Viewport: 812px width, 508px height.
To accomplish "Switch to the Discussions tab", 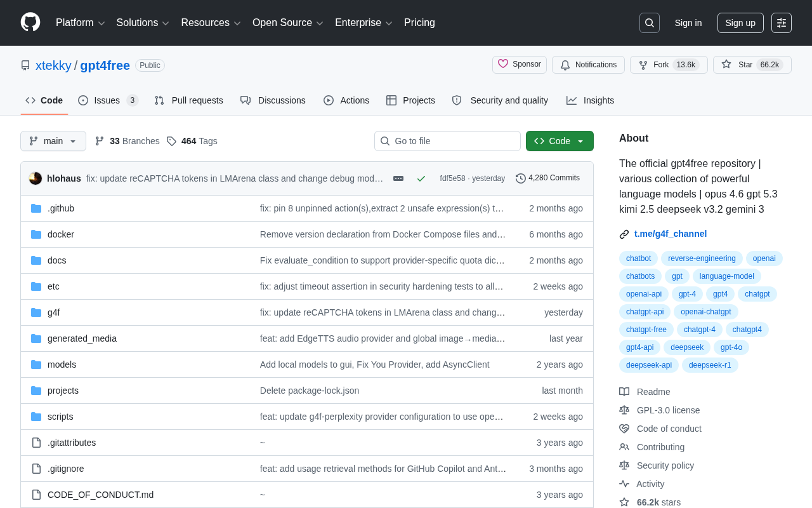I will (x=273, y=100).
